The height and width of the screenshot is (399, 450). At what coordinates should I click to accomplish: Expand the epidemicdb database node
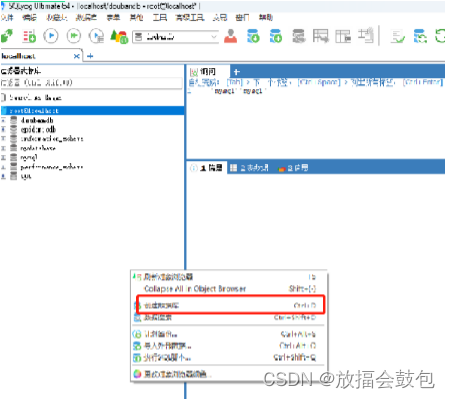coord(3,129)
